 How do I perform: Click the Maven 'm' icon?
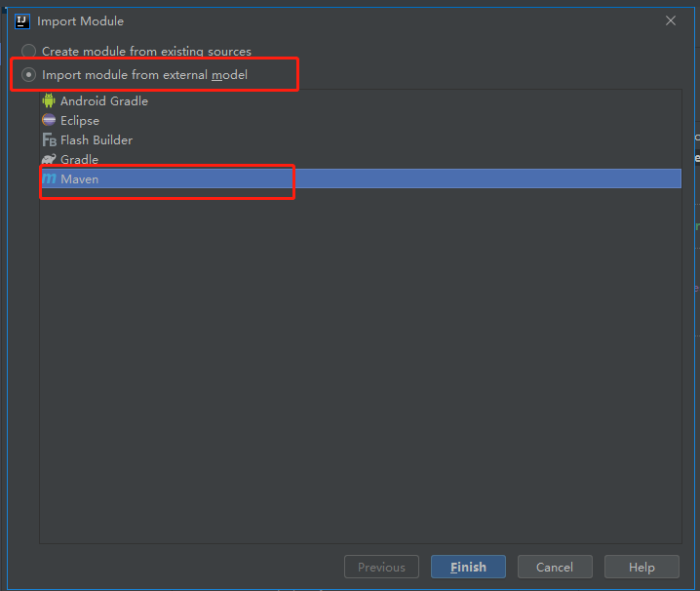pyautogui.click(x=49, y=178)
